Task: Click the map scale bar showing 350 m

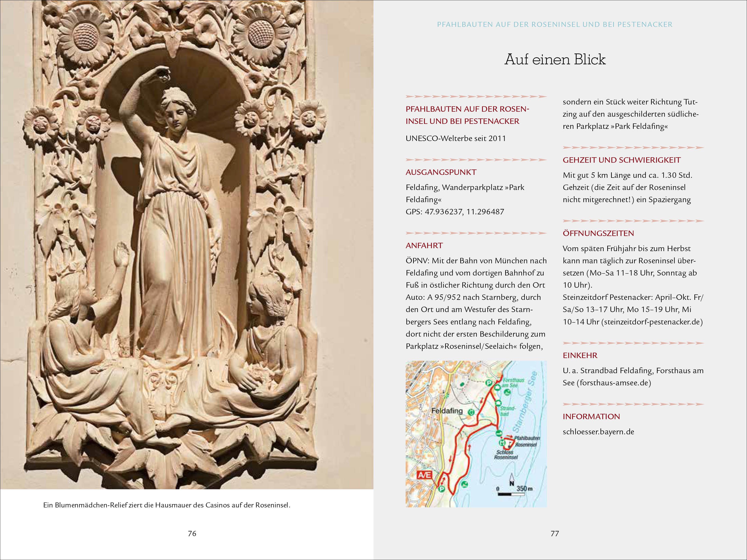Action: click(512, 494)
